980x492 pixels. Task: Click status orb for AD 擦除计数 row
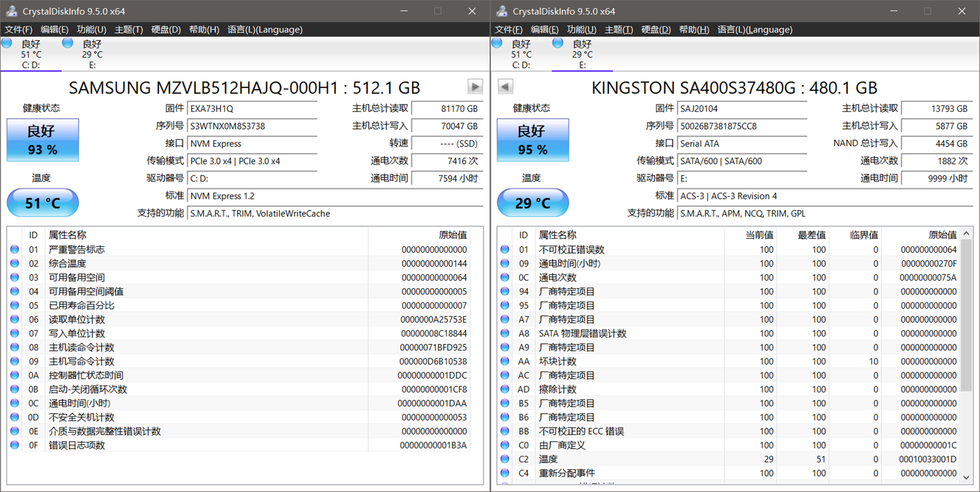[x=505, y=389]
